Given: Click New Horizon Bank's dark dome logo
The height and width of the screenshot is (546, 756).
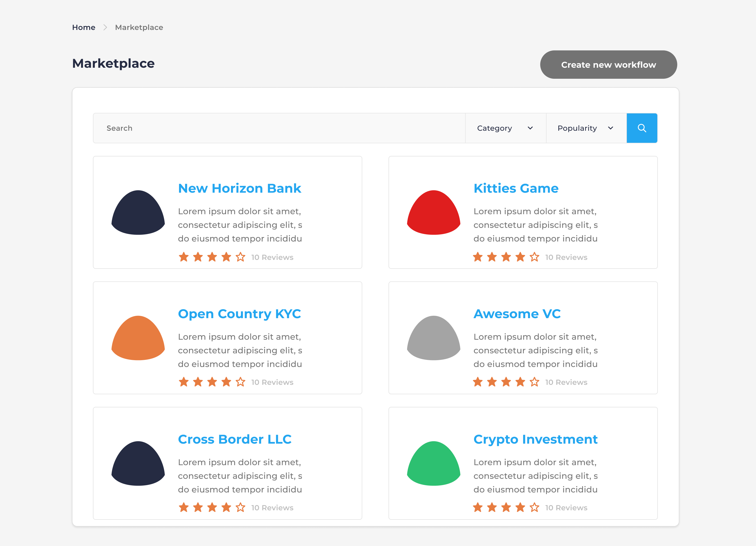Looking at the screenshot, I should (138, 213).
